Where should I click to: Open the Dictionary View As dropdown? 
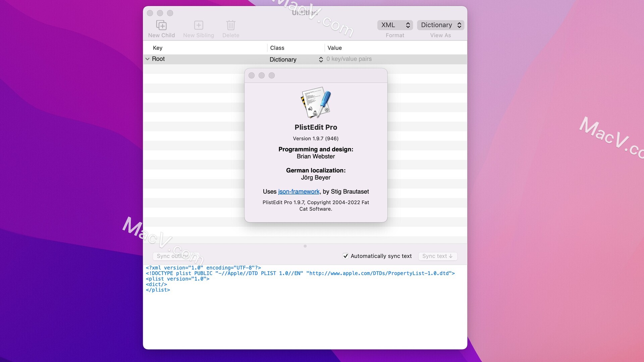pos(440,25)
